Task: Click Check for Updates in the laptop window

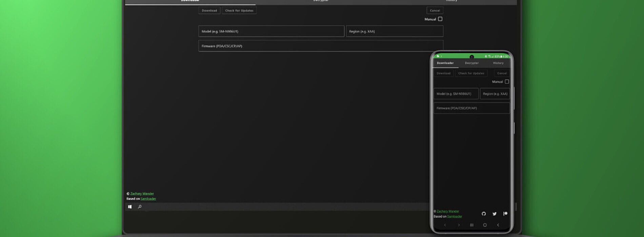Action: tap(239, 10)
